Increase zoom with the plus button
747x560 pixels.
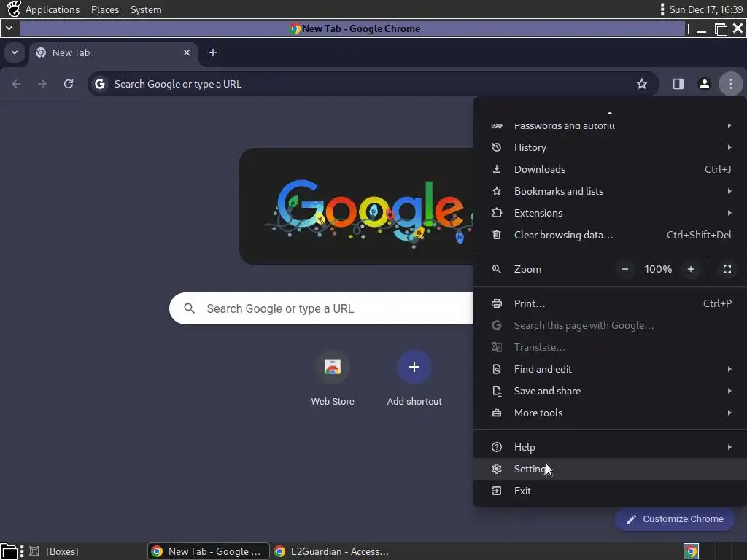point(691,269)
